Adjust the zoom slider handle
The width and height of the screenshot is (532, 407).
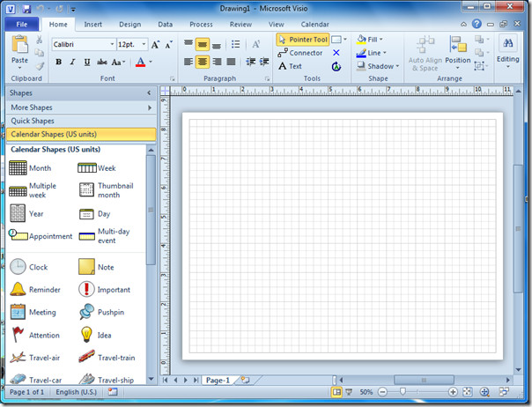(x=403, y=392)
